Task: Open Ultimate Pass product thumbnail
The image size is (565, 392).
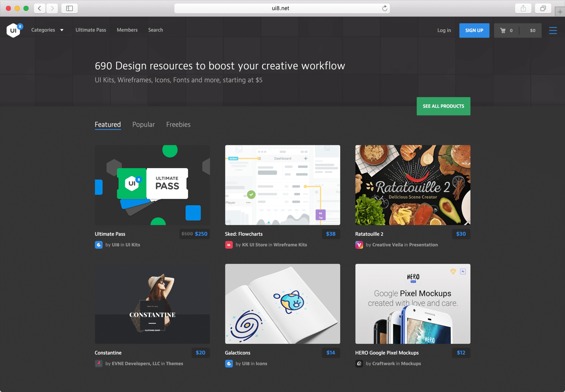Action: pyautogui.click(x=152, y=185)
